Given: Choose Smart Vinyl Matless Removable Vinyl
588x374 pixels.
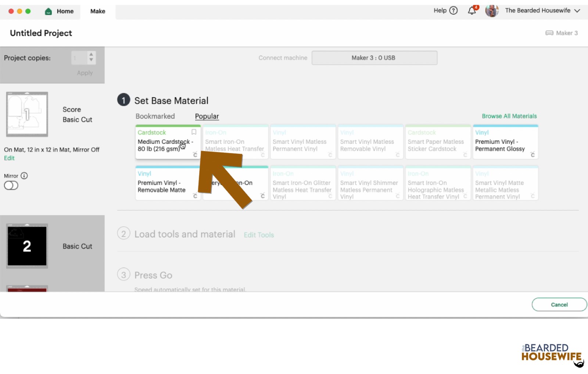Looking at the screenshot, I should (x=370, y=142).
